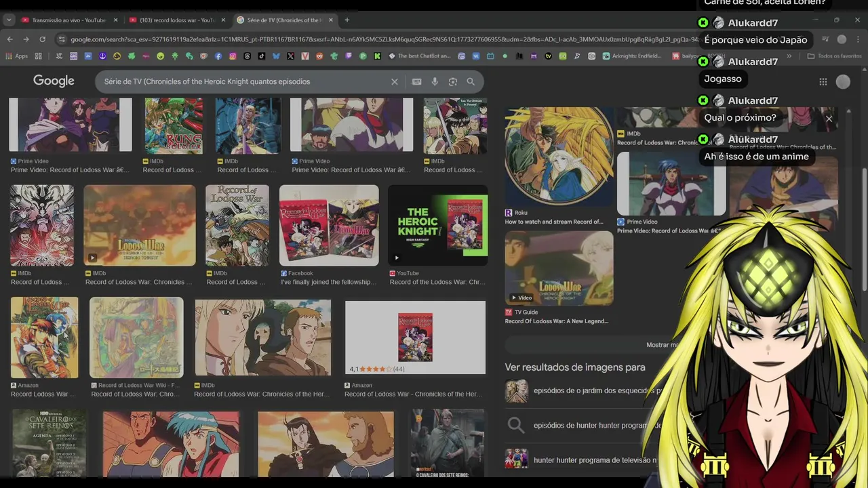Submit search with magnifying glass icon
The height and width of the screenshot is (488, 868).
pos(471,81)
